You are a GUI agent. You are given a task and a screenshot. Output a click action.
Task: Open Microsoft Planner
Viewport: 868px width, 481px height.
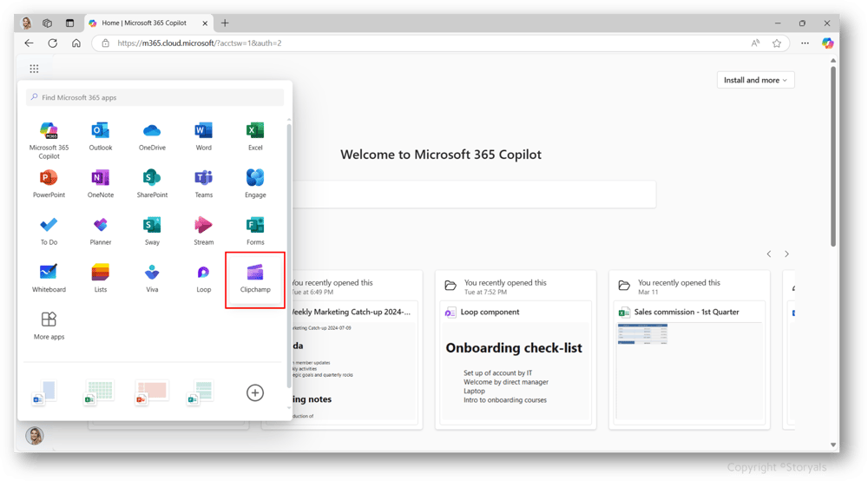pyautogui.click(x=100, y=231)
